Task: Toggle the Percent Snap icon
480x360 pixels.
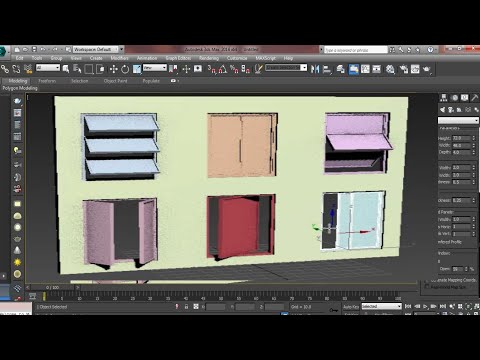Action: 234,69
